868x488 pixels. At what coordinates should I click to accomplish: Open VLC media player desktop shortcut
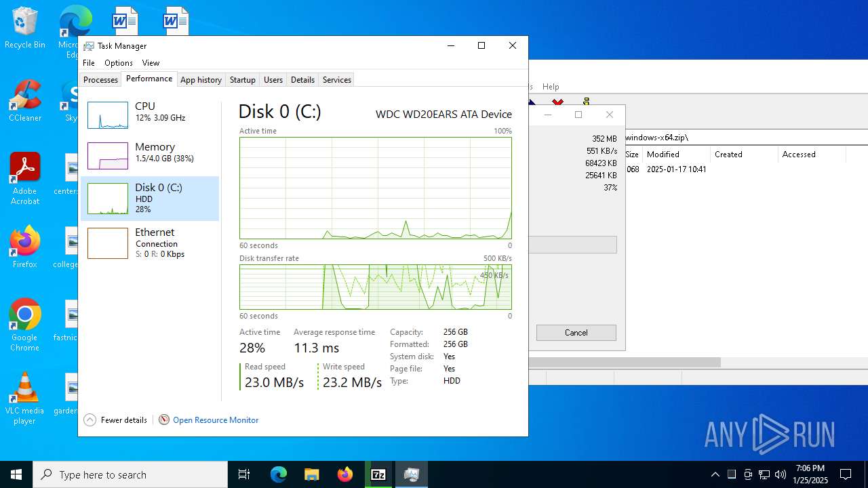point(24,399)
